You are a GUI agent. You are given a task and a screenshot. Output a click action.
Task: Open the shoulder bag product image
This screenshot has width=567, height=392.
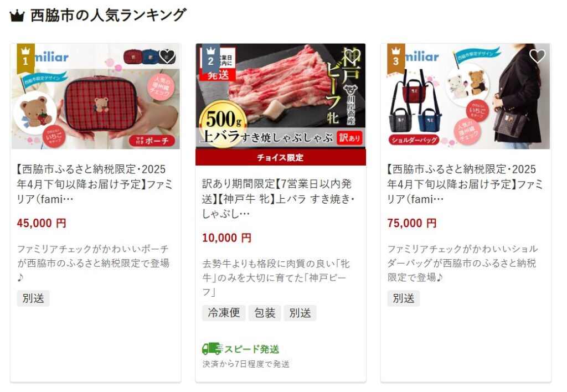coord(466,96)
